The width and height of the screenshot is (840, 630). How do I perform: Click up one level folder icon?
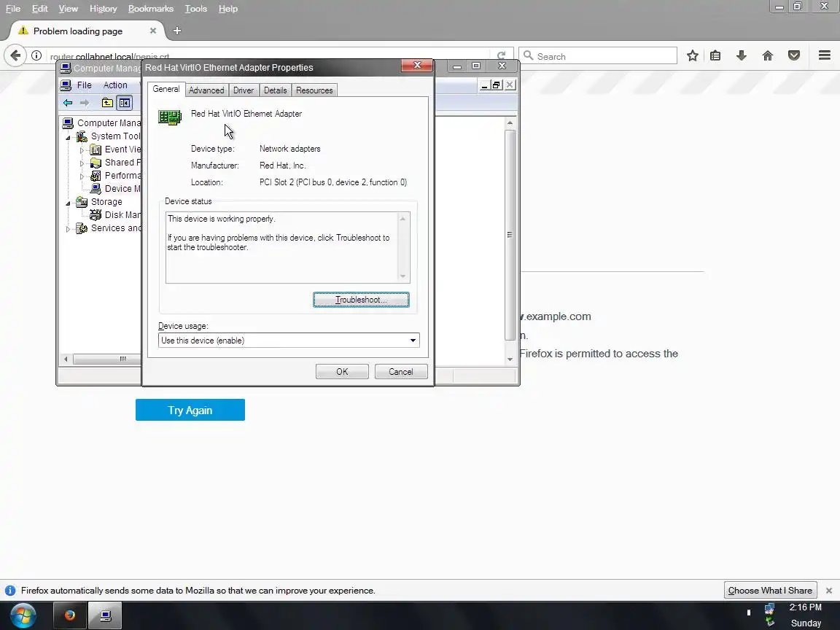point(107,103)
